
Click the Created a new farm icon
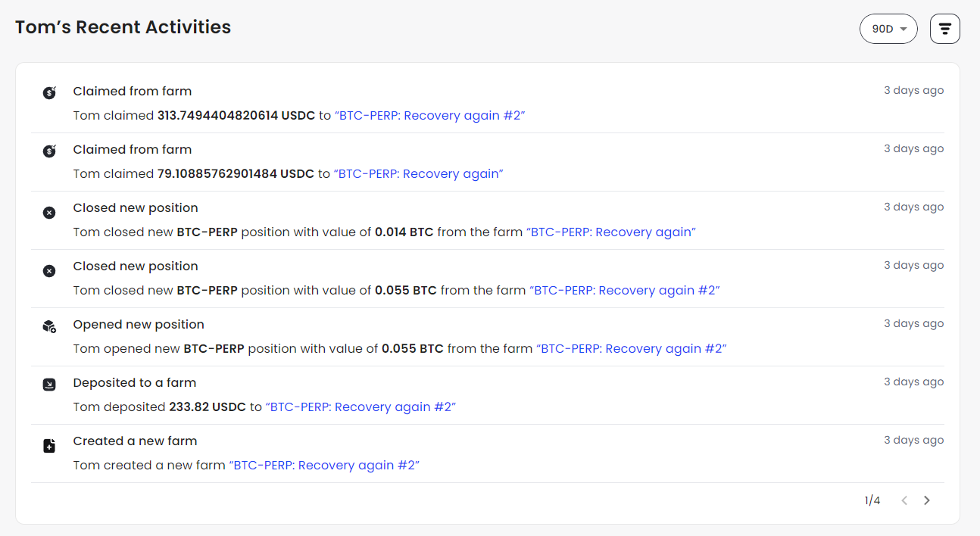[x=49, y=446]
